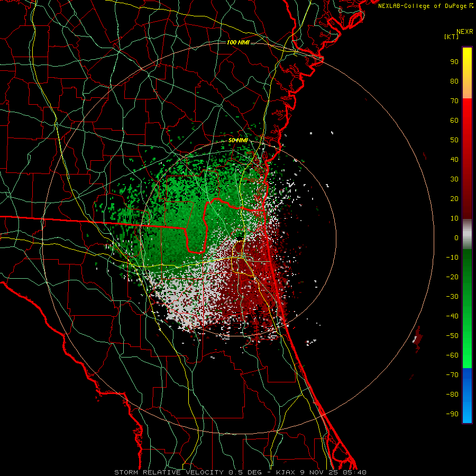Click the 50 NMI range ring label
476x476 pixels.
coord(239,140)
